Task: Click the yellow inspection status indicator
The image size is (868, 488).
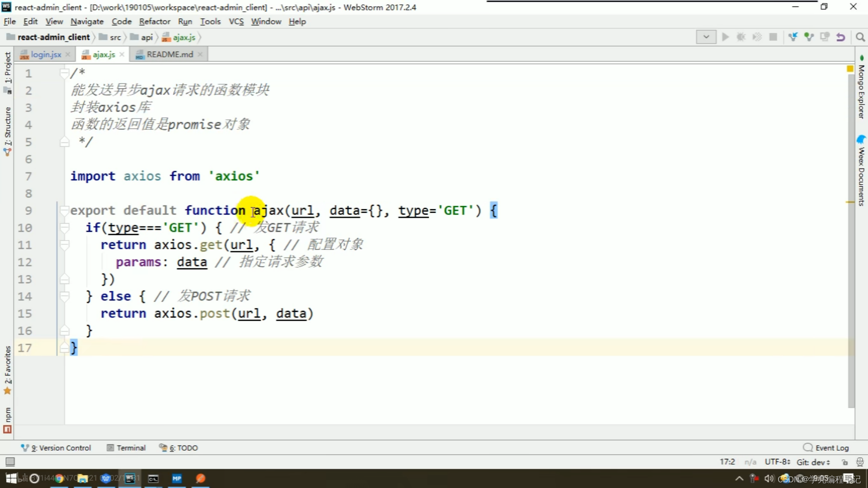Action: coord(850,69)
